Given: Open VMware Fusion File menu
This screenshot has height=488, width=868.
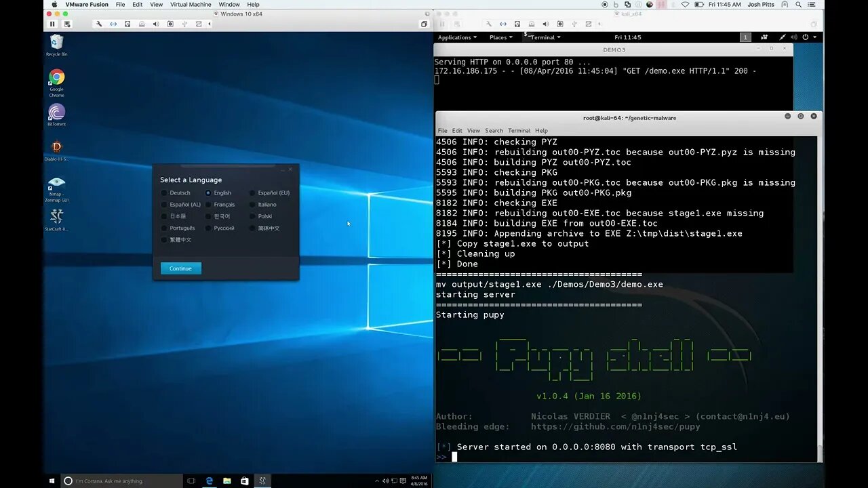Looking at the screenshot, I should pos(120,4).
